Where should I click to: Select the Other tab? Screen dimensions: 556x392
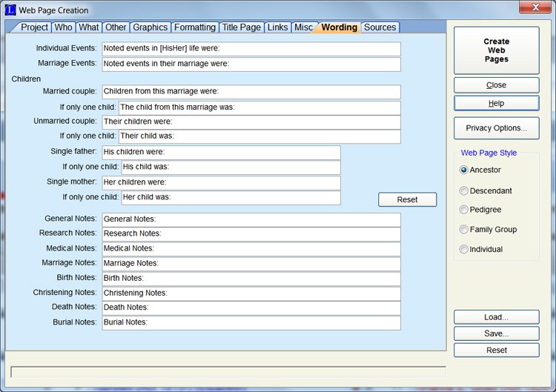[x=116, y=27]
